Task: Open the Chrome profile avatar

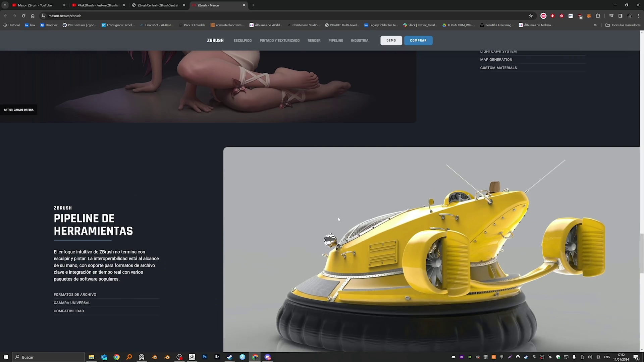Action: (x=629, y=16)
